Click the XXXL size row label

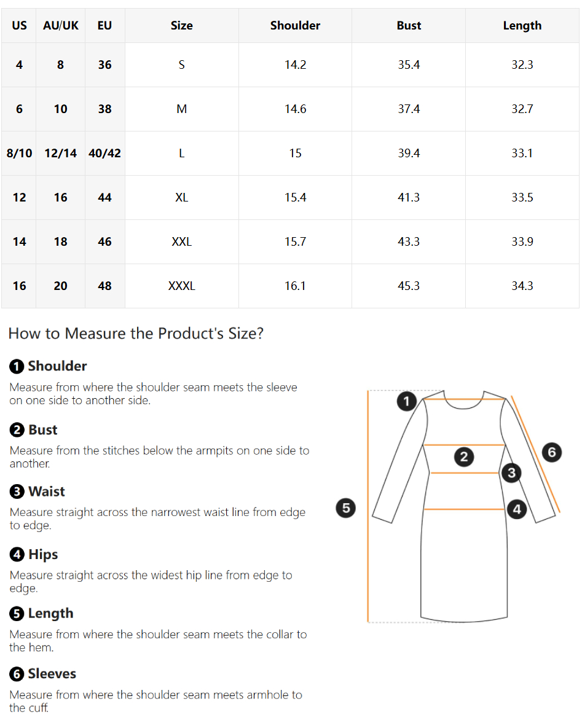[x=182, y=286]
